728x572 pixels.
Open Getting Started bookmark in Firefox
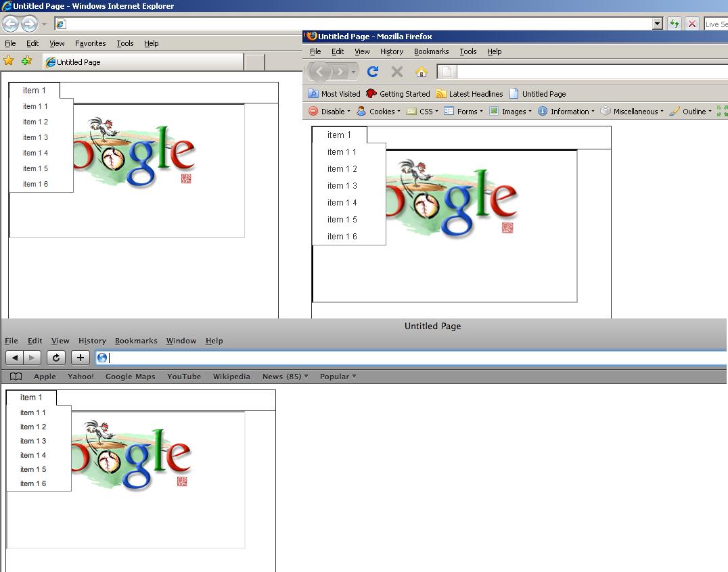[x=398, y=94]
